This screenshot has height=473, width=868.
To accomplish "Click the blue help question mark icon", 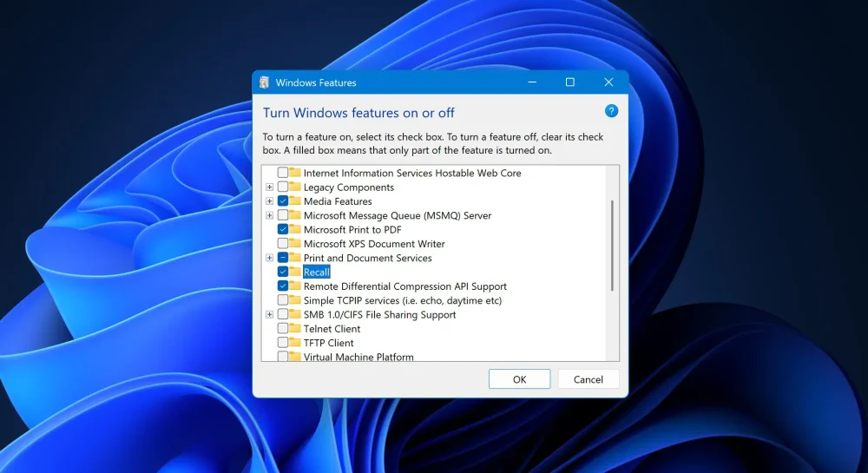I will pyautogui.click(x=611, y=111).
